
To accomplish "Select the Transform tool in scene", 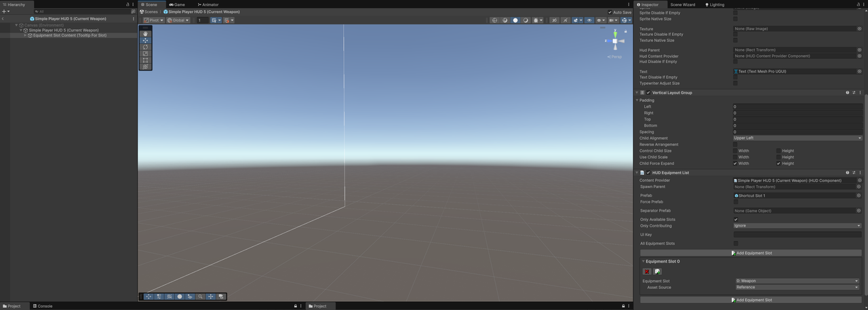I will click(x=145, y=66).
